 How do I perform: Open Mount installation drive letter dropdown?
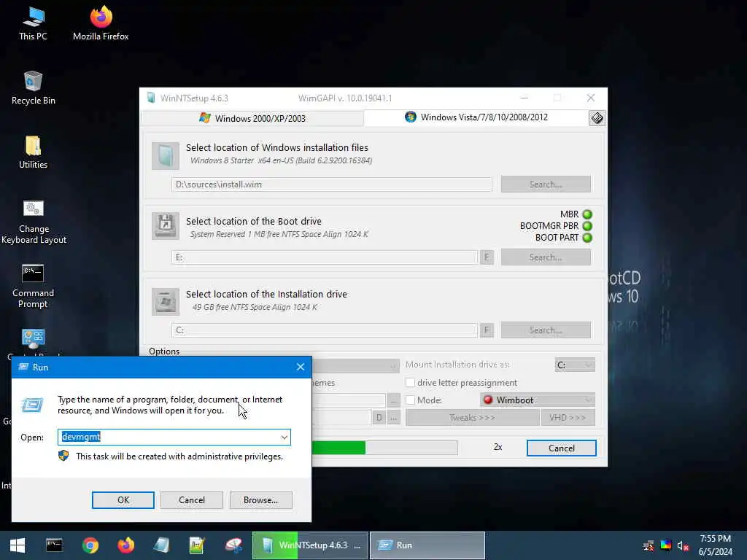click(x=575, y=365)
